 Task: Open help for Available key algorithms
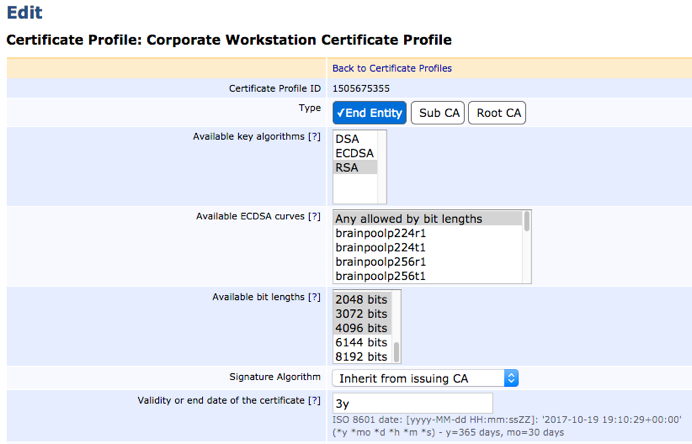314,136
